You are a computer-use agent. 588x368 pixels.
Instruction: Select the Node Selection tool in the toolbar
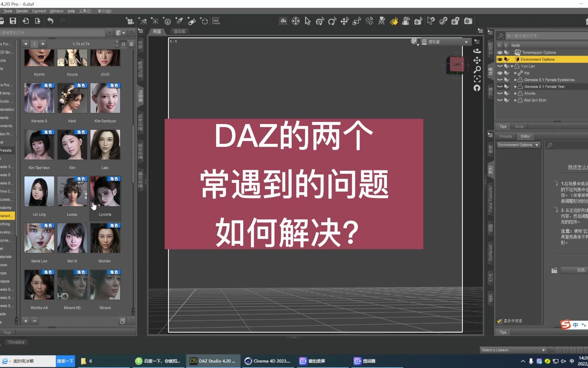coord(307,21)
